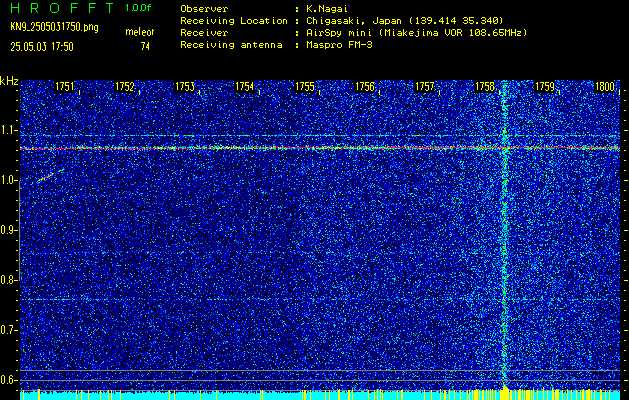
Task: Select the version label 1.00f
Action: [138, 8]
